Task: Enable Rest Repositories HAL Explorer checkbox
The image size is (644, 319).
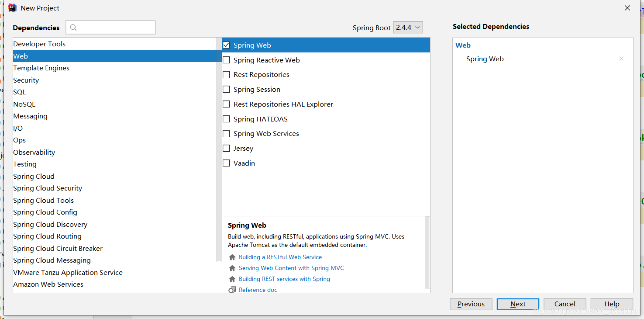Action: coord(226,104)
